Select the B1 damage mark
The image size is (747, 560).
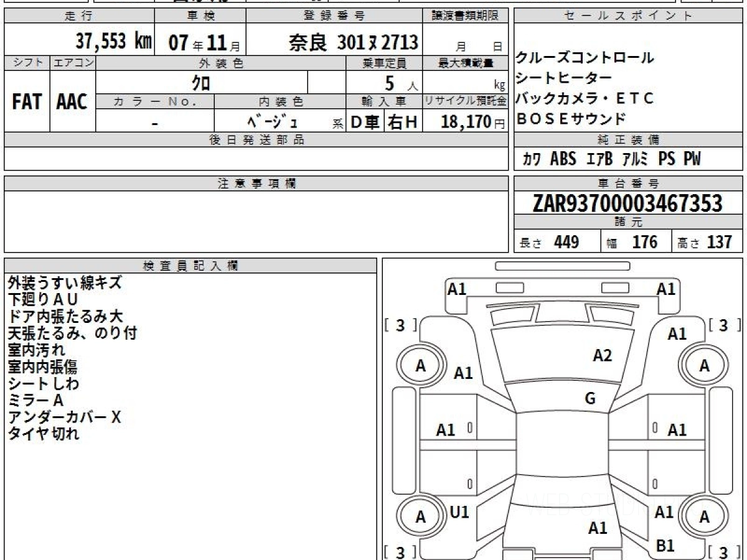665,546
